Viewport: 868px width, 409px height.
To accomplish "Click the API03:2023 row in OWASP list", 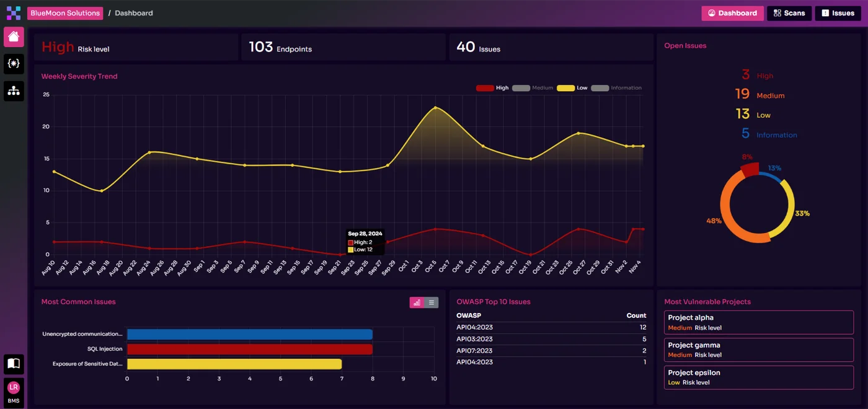I will (x=551, y=339).
